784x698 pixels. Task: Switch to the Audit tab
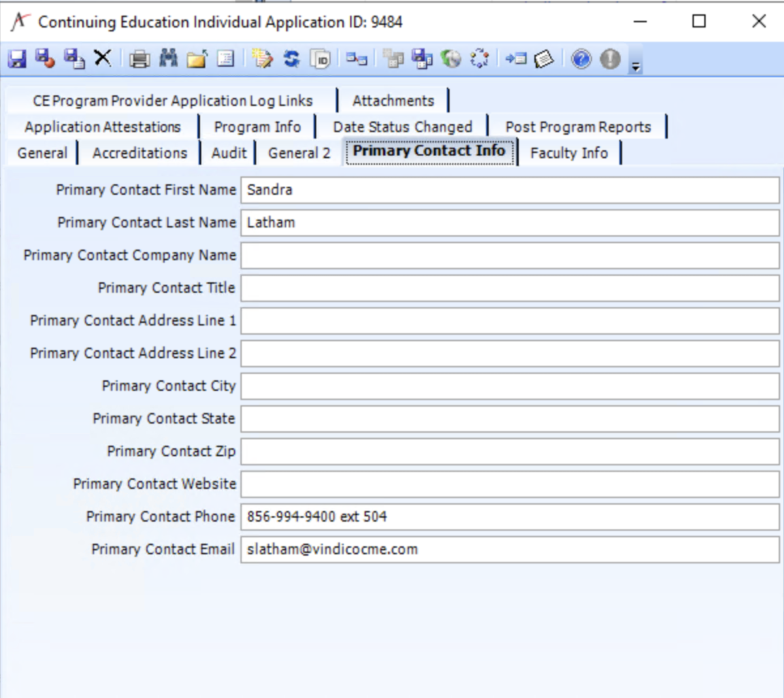(x=229, y=153)
